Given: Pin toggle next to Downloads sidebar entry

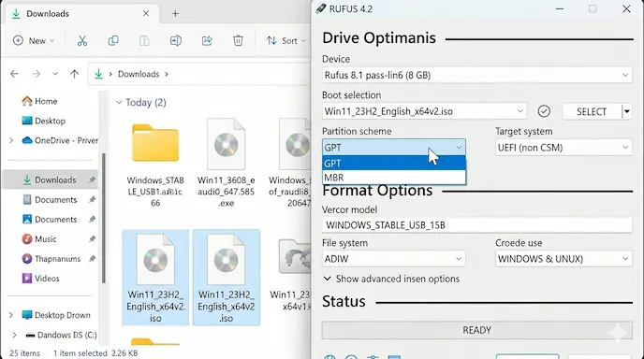Looking at the screenshot, I should 92,179.
